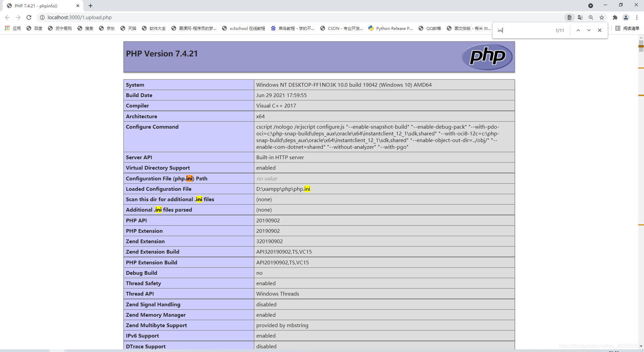Reload the phpinfo page
644x352 pixels.
[x=29, y=17]
